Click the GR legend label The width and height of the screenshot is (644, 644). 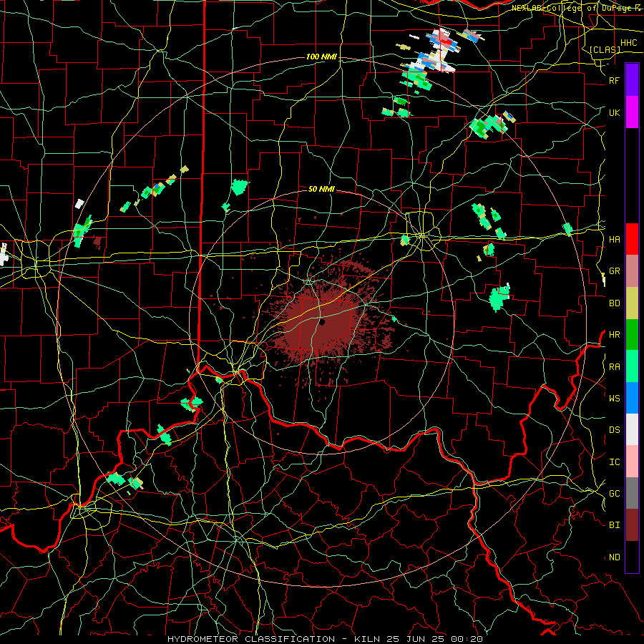point(615,271)
